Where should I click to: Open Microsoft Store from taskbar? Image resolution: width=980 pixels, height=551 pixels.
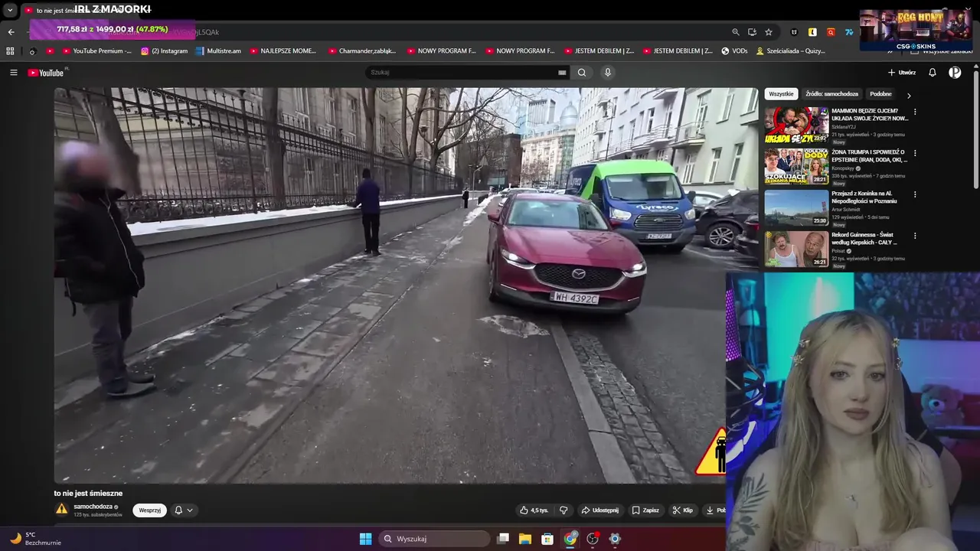tap(547, 539)
